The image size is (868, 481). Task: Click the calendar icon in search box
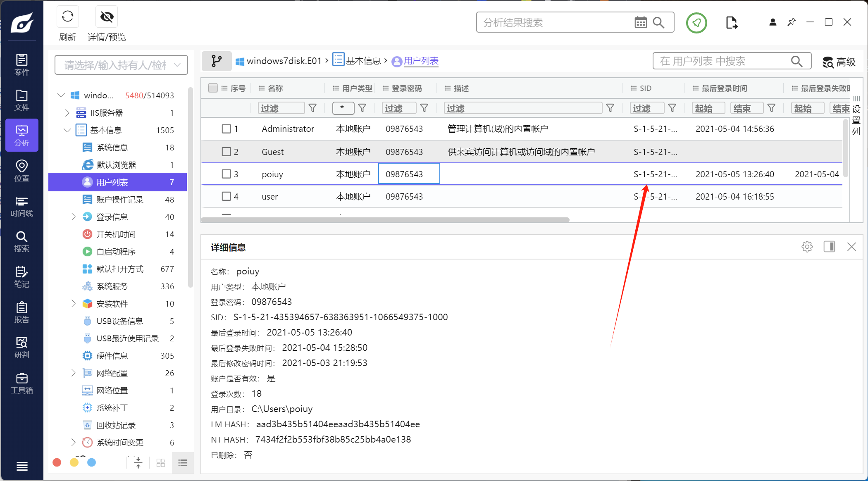tap(640, 23)
